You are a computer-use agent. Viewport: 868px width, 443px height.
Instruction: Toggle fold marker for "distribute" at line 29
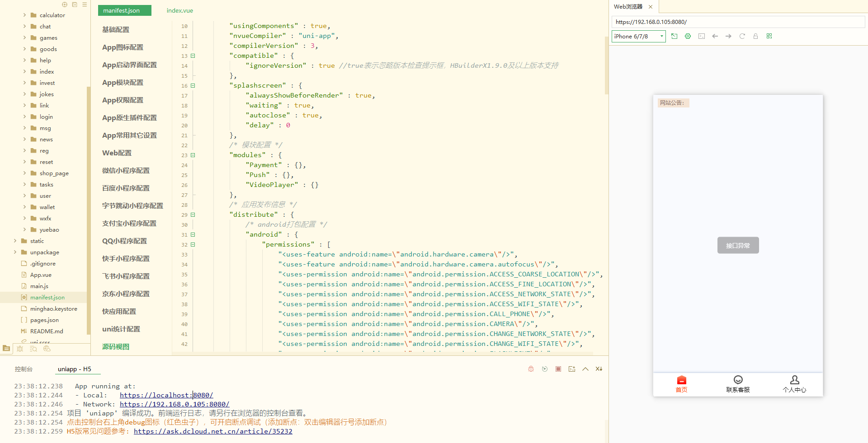[193, 215]
